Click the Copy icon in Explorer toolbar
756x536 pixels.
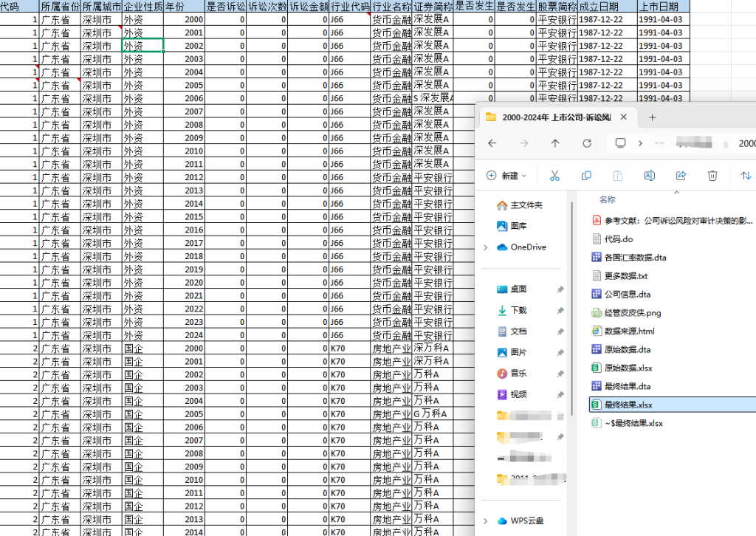click(x=586, y=176)
